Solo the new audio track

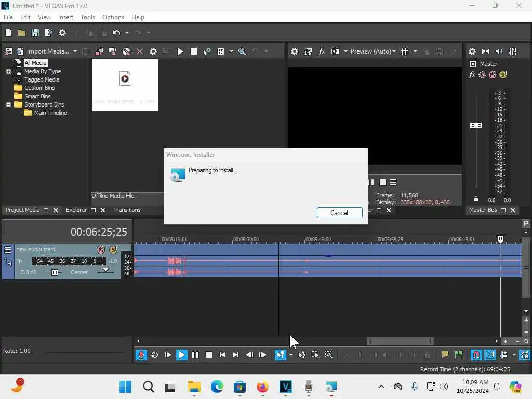point(113,250)
